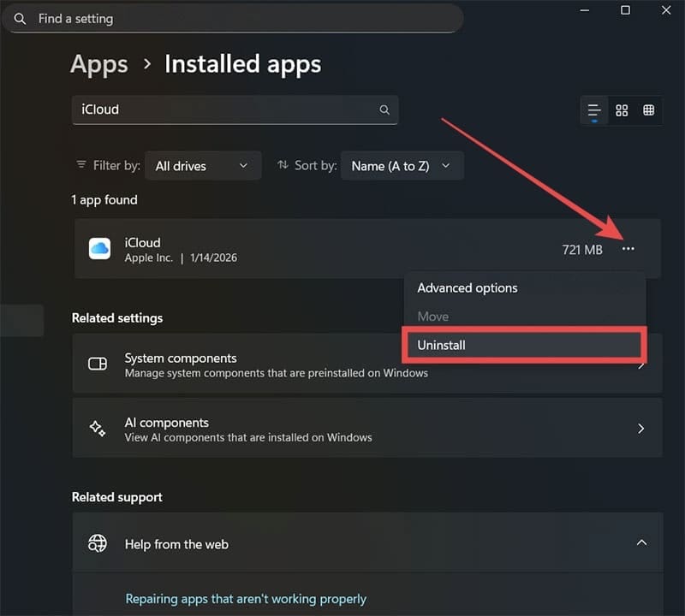The image size is (685, 616).
Task: Select Move in the context menu
Action: coord(524,317)
